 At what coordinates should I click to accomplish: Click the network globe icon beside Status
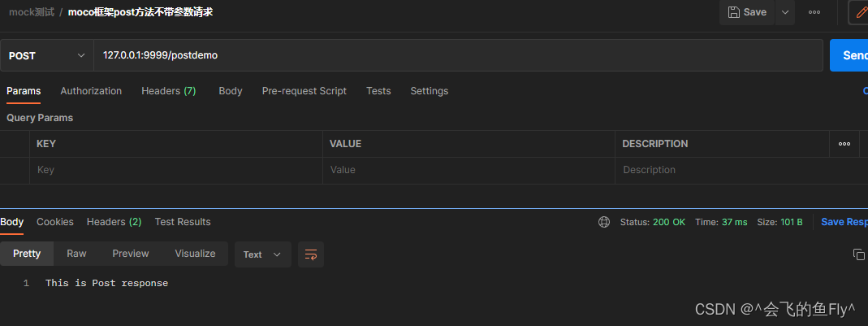tap(604, 222)
